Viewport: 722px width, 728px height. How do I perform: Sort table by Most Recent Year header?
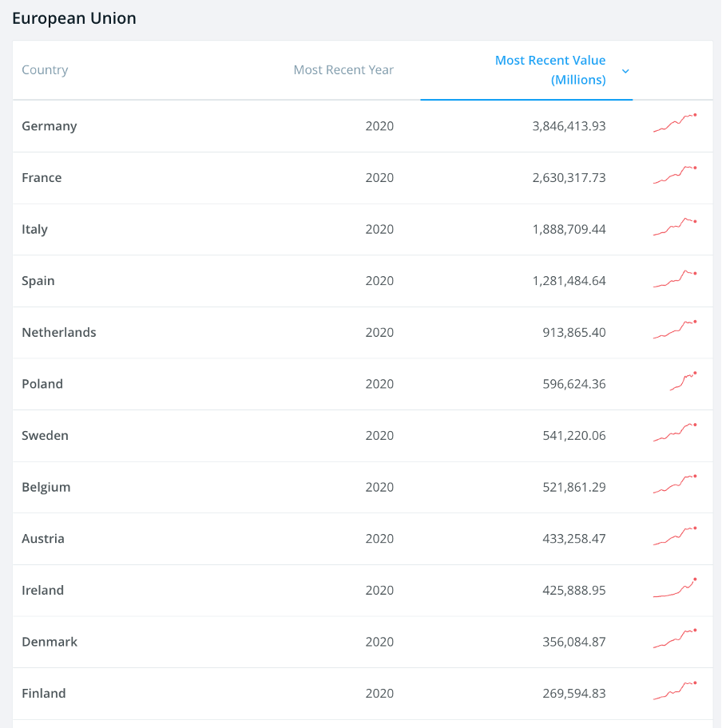tap(343, 69)
